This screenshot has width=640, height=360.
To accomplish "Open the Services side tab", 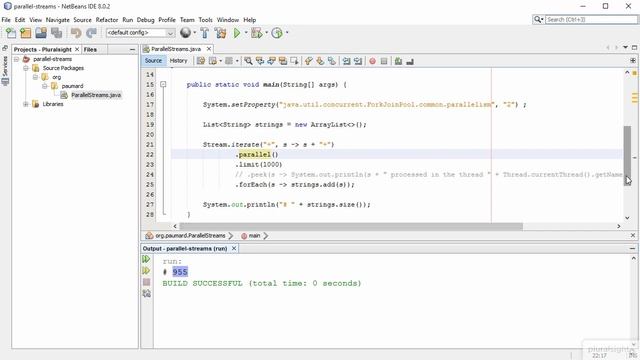I will click(5, 71).
